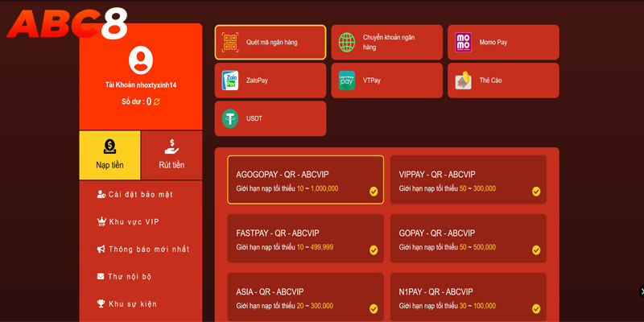Select FASTPAY - QR - ABCVIP channel card
This screenshot has width=644, height=322.
coord(306,238)
